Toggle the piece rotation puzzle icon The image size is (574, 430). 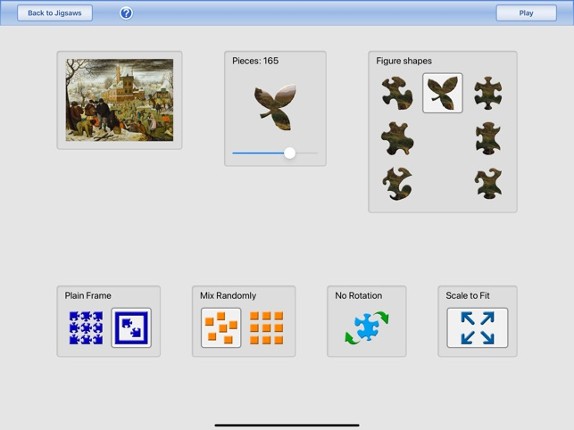[x=367, y=328]
